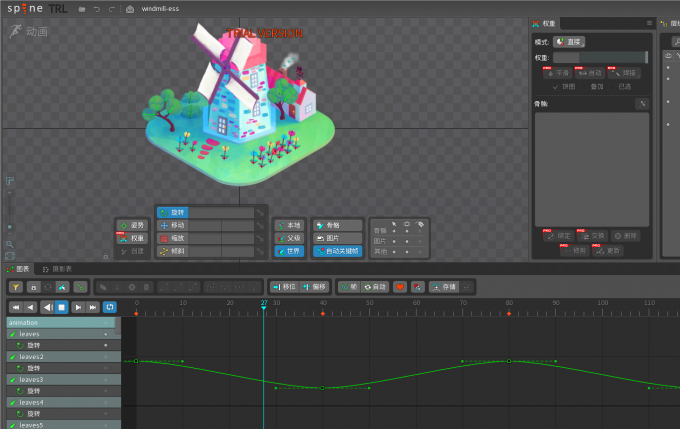680x429 pixels.
Task: Jump to the first frame
Action: (x=16, y=307)
